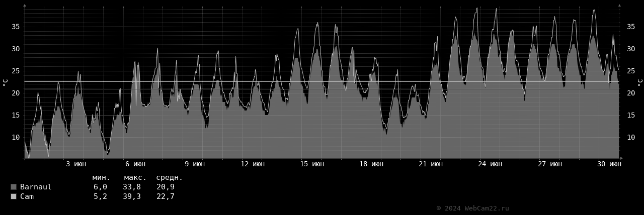
Task: Click Cam average value 22,7
Action: (x=165, y=196)
